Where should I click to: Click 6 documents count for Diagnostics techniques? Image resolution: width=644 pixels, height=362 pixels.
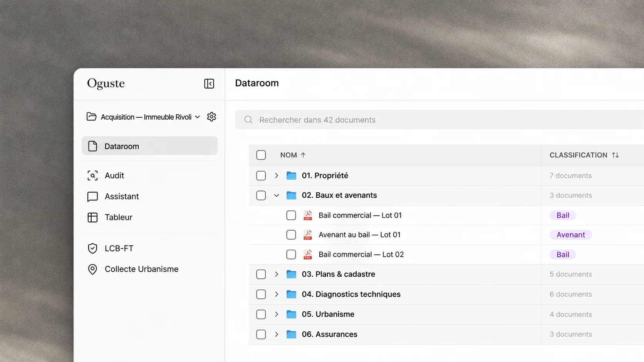tap(570, 294)
